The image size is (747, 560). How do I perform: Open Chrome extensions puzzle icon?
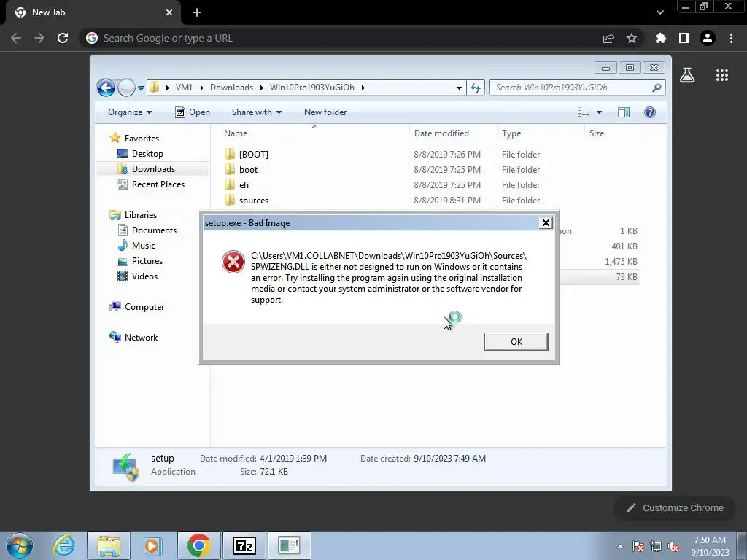click(x=660, y=38)
